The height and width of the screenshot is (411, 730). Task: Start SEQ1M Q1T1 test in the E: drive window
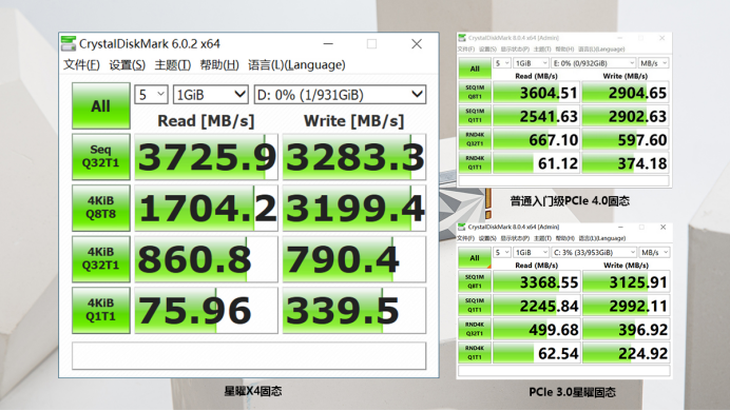tap(474, 116)
